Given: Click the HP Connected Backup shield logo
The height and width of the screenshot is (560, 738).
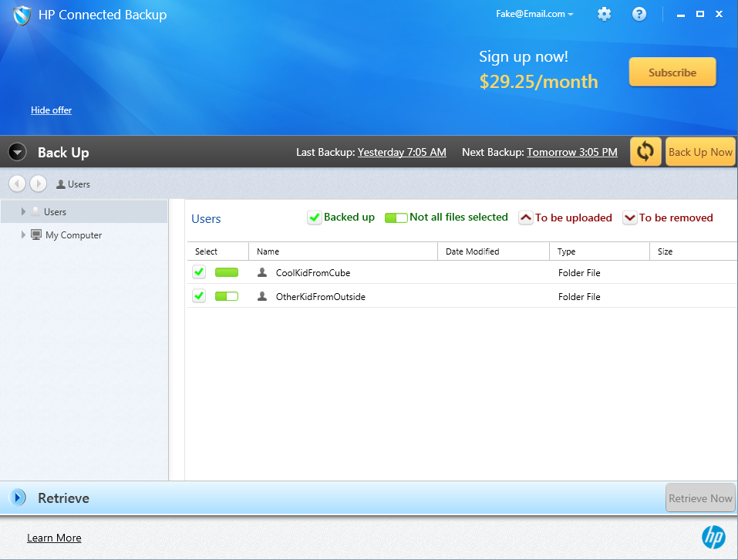Looking at the screenshot, I should point(22,15).
